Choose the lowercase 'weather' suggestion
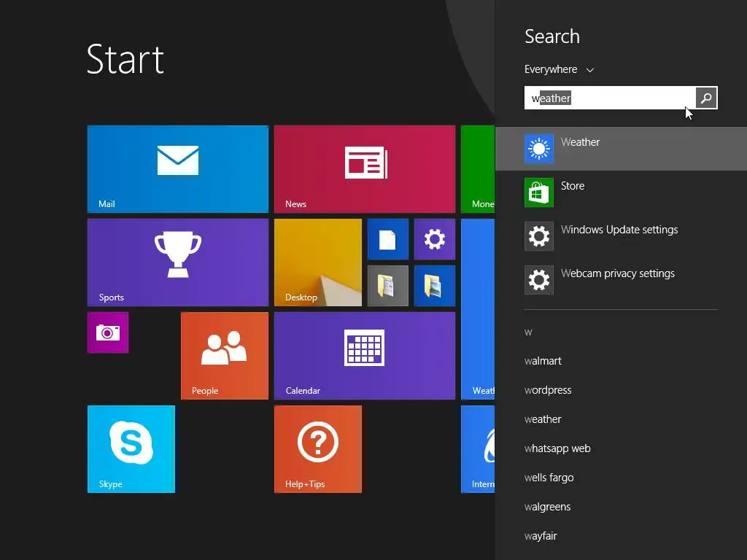Image resolution: width=747 pixels, height=560 pixels. tap(543, 419)
